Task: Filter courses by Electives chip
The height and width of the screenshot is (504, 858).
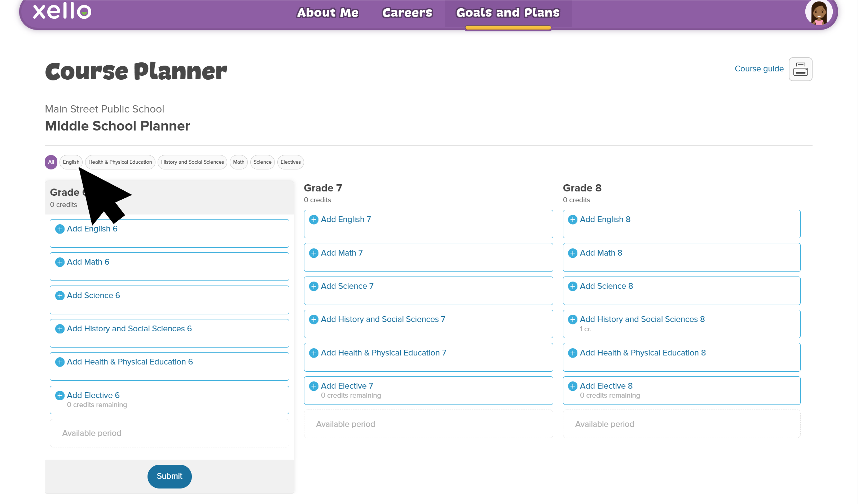Action: click(x=290, y=162)
